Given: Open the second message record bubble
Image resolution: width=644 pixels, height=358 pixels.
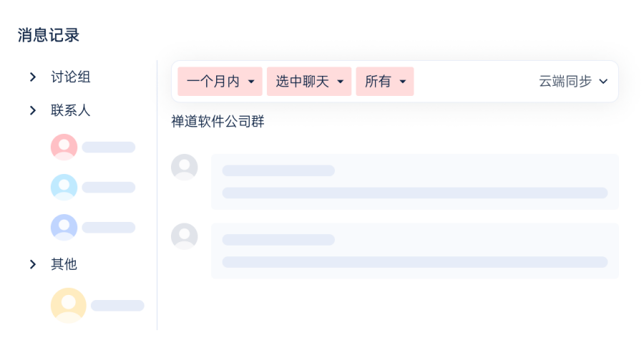Looking at the screenshot, I should tap(415, 251).
